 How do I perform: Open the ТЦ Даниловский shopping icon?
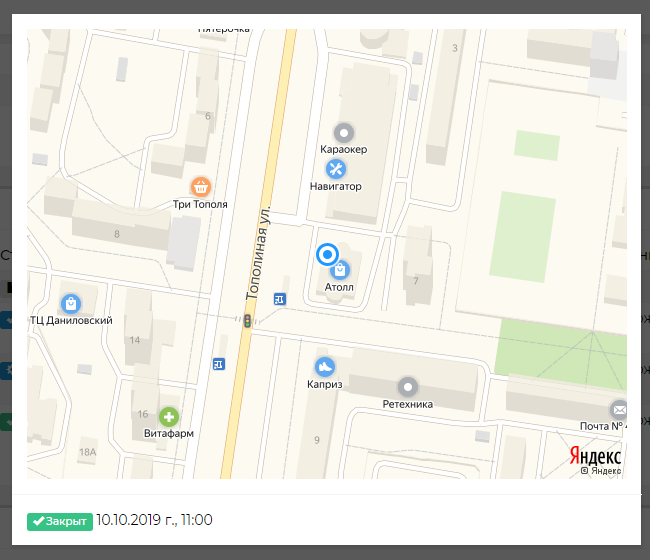point(71,304)
